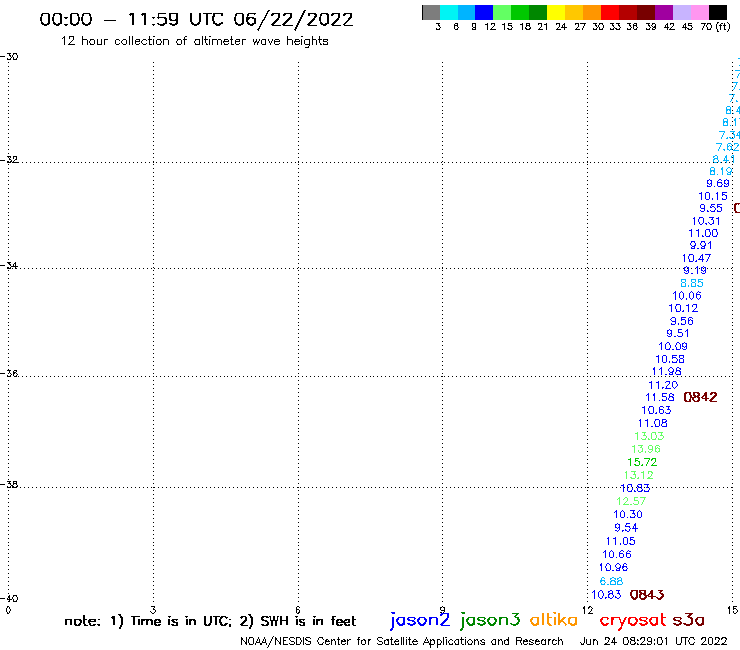Click the wave height value 13.96
The width and height of the screenshot is (740, 650).
tap(646, 449)
